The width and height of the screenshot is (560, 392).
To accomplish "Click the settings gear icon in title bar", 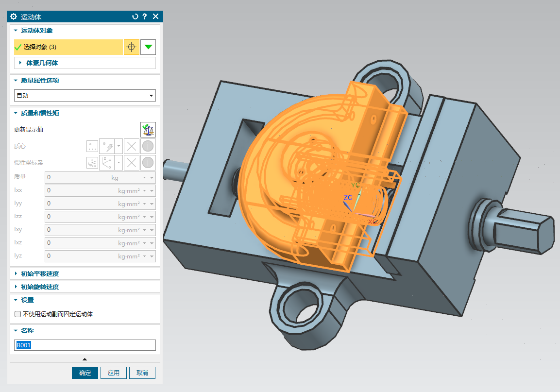I will coord(14,17).
